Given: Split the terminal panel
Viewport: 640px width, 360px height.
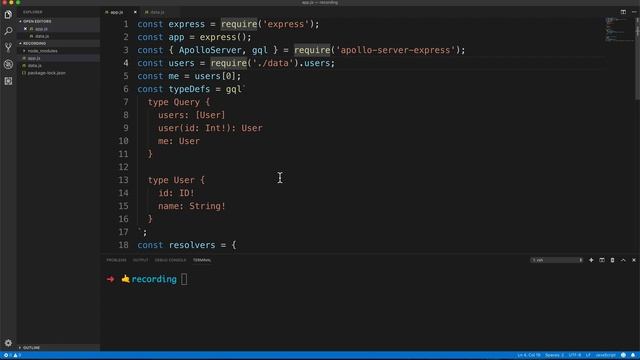Looking at the screenshot, I should (x=602, y=260).
